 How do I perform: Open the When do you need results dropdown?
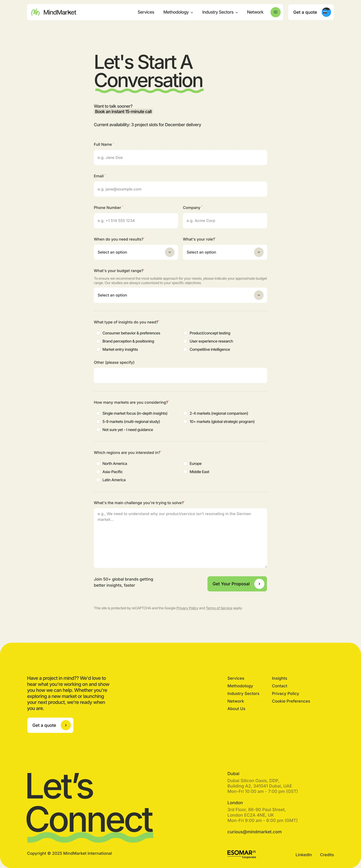click(136, 252)
